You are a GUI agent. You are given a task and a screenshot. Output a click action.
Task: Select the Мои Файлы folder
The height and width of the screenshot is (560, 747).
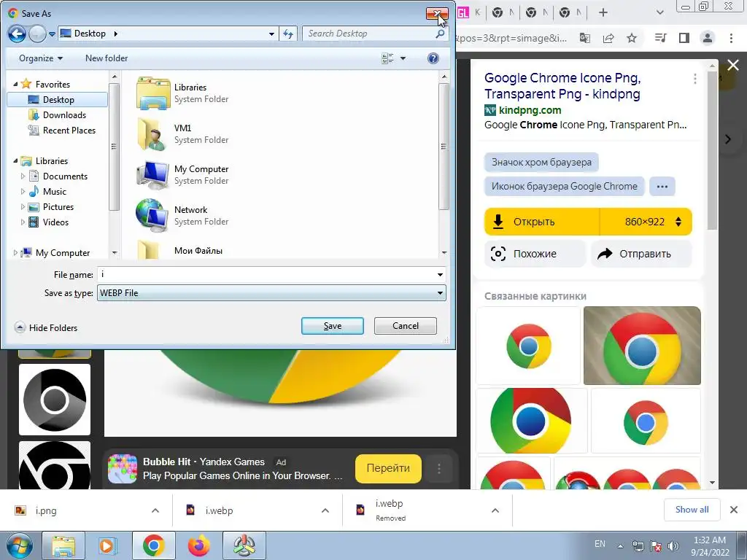pyautogui.click(x=198, y=251)
